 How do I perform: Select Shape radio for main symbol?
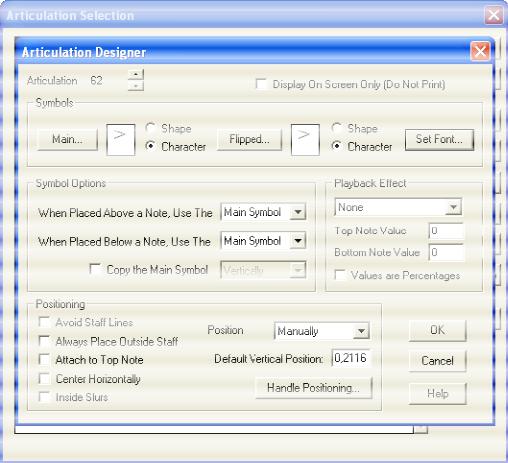pyautogui.click(x=150, y=128)
